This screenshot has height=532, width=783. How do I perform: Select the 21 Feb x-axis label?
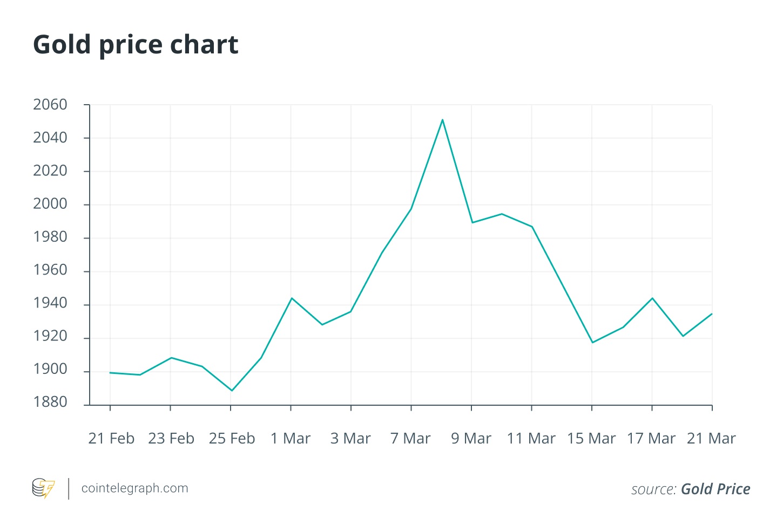[111, 439]
